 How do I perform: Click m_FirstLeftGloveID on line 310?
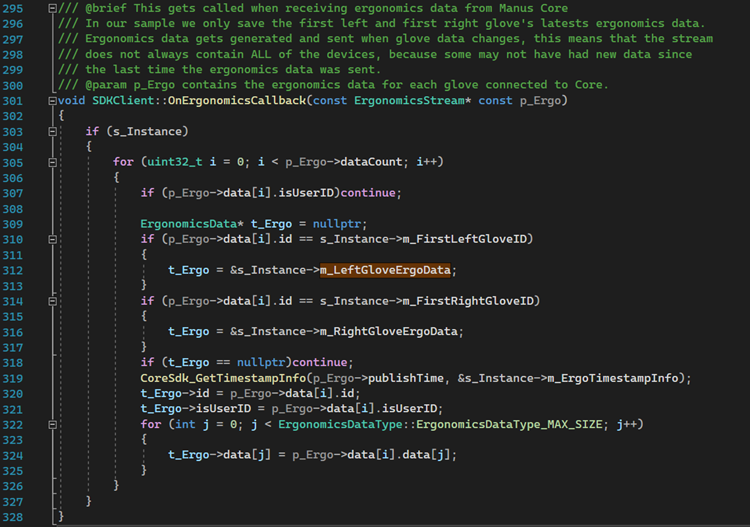(x=464, y=239)
